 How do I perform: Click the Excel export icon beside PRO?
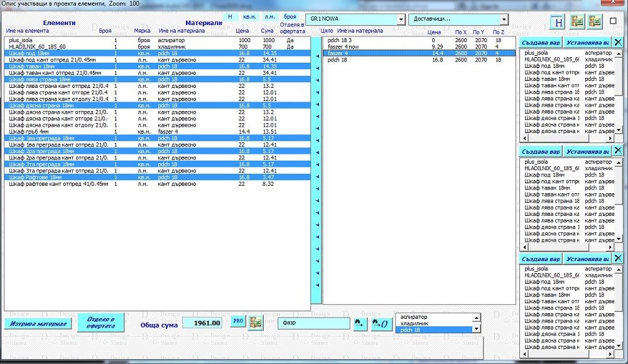point(256,323)
